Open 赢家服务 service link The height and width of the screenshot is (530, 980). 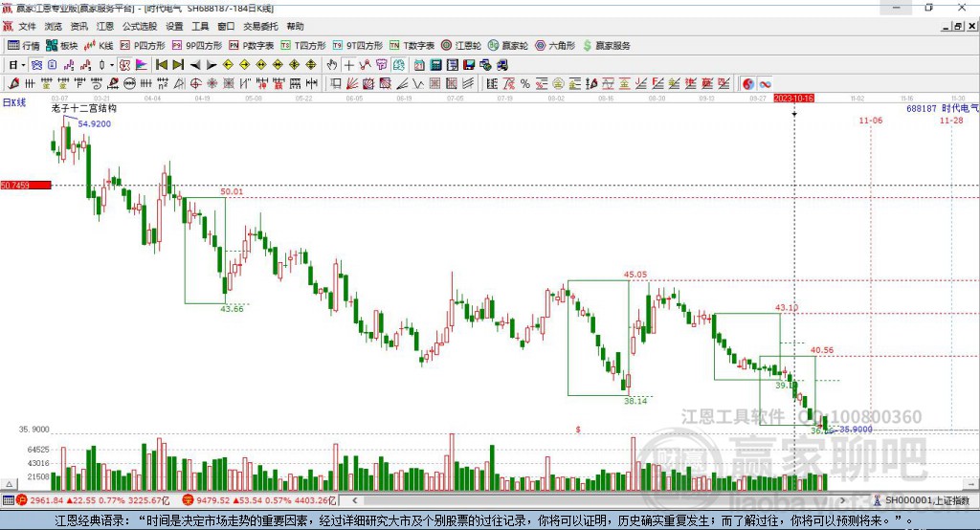click(x=606, y=46)
